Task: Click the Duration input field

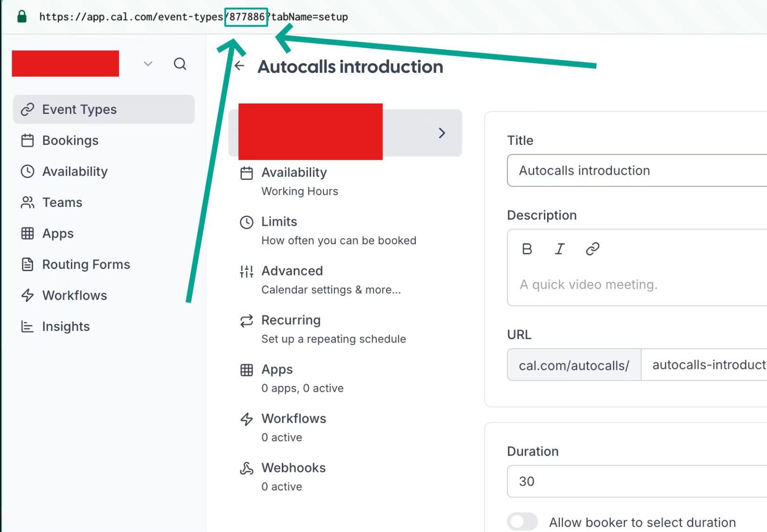Action: point(637,481)
